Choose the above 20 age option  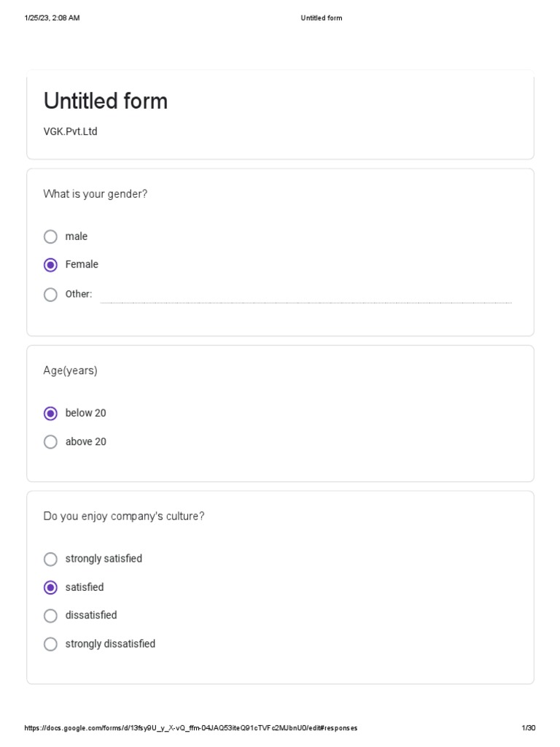[x=50, y=442]
